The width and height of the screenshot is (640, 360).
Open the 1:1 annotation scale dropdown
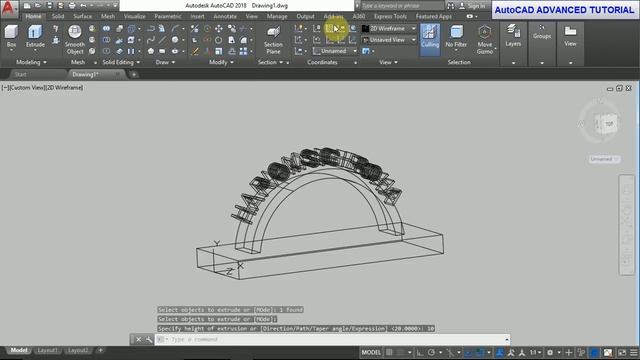pyautogui.click(x=536, y=352)
